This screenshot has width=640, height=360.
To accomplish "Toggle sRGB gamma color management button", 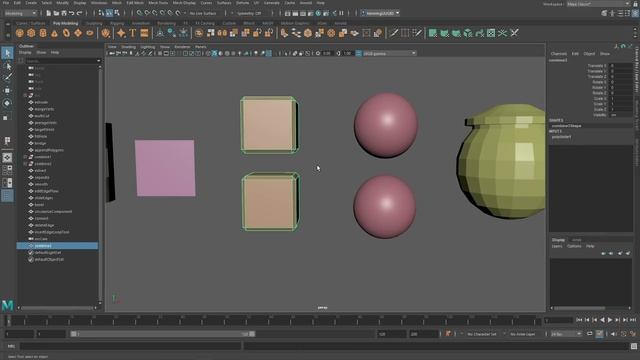I will coord(358,53).
